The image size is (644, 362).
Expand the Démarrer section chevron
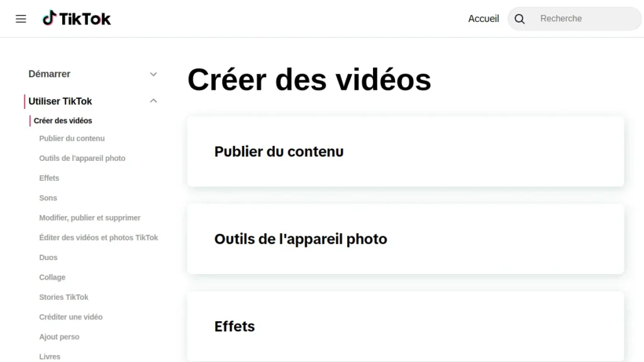[153, 74]
